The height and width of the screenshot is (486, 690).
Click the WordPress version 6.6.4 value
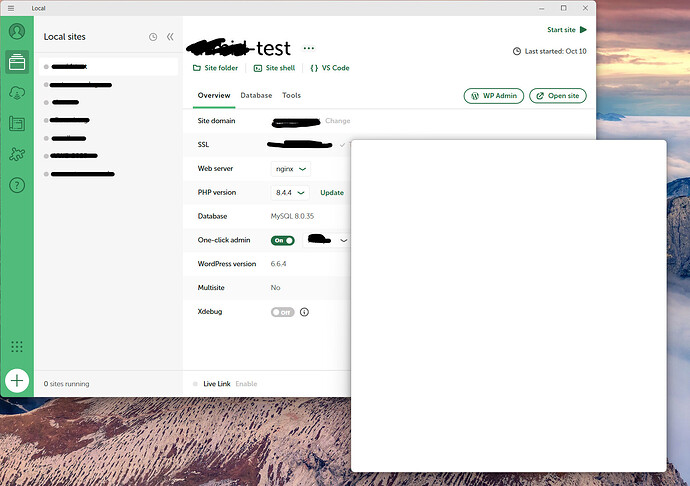(278, 264)
